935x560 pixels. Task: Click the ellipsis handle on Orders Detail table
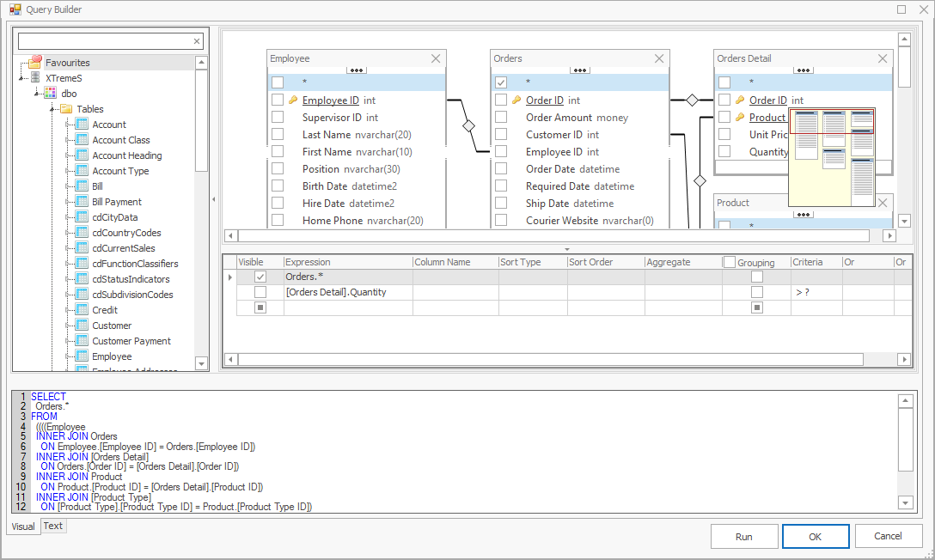point(804,70)
